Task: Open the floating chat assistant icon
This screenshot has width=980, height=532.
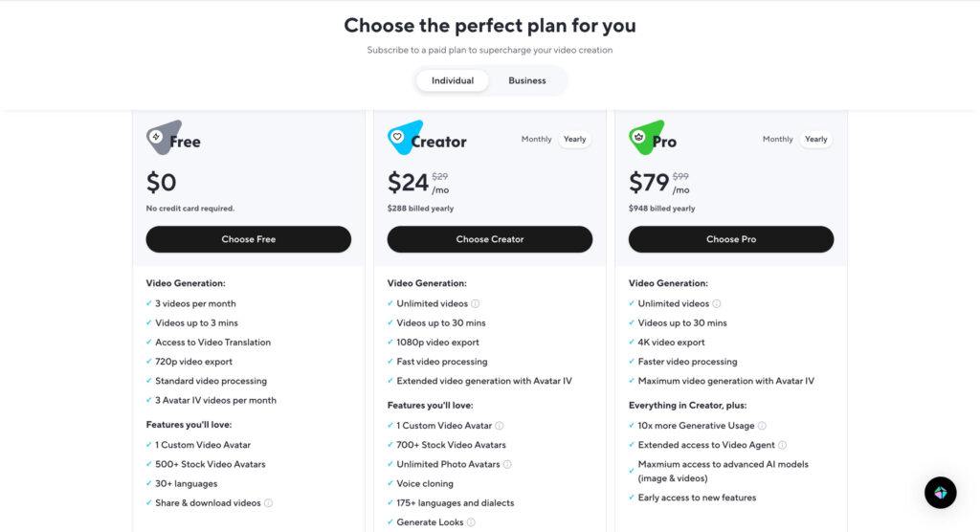Action: 940,492
